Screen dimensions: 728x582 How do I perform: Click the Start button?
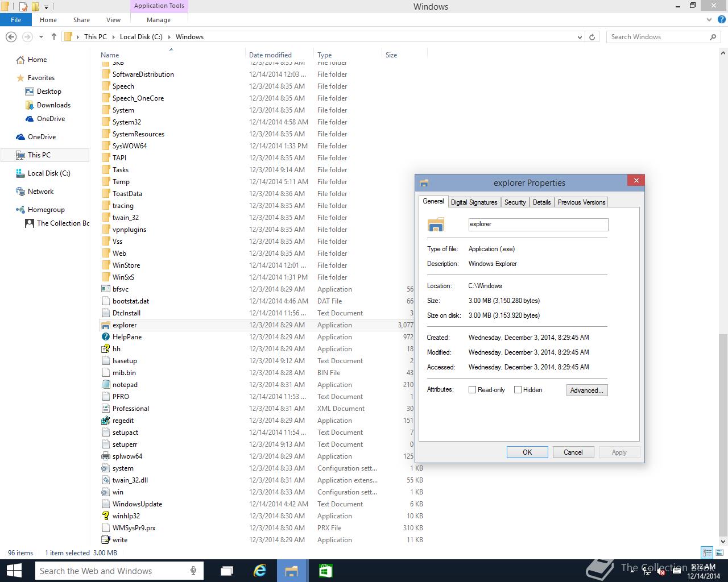click(x=14, y=571)
